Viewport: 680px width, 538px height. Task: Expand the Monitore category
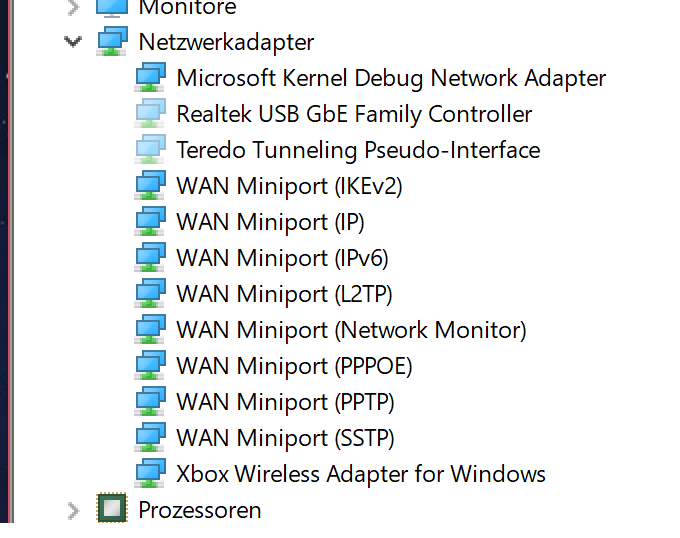[74, 7]
